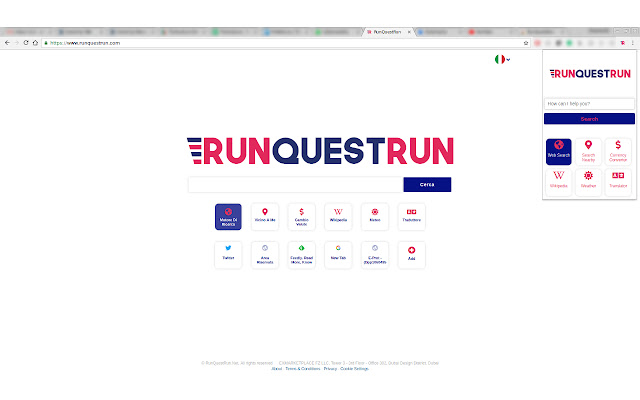Click the RunQuestRun extension icon in toolbar
This screenshot has width=640, height=400.
tap(622, 43)
